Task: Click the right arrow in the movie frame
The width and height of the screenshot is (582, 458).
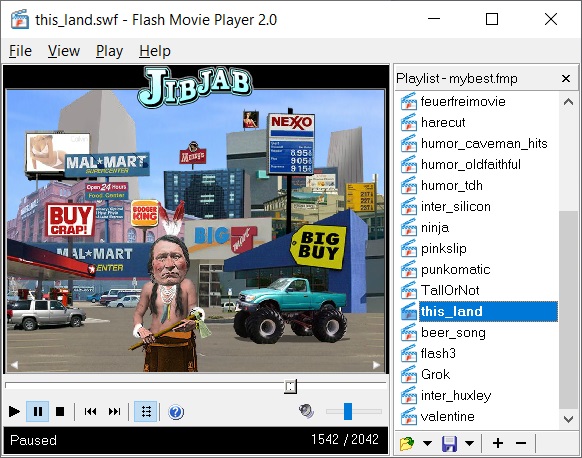Action: pos(376,365)
